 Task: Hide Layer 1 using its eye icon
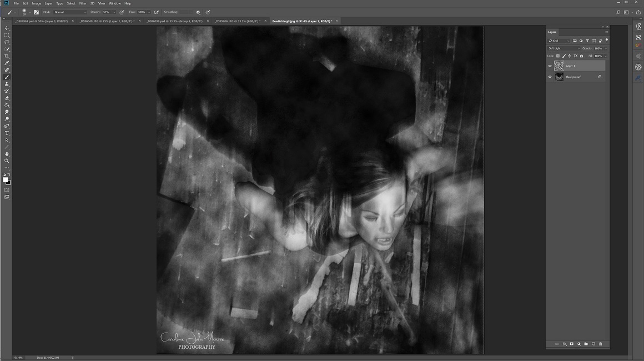pyautogui.click(x=550, y=66)
